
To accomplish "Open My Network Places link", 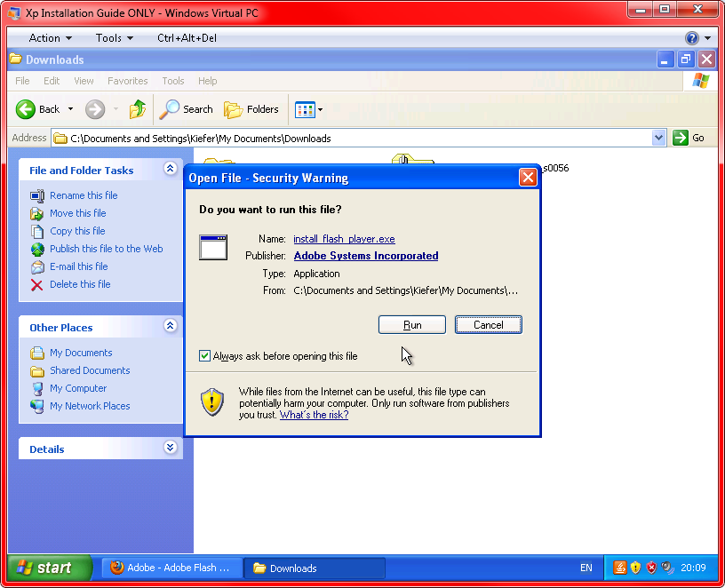I will pos(90,406).
